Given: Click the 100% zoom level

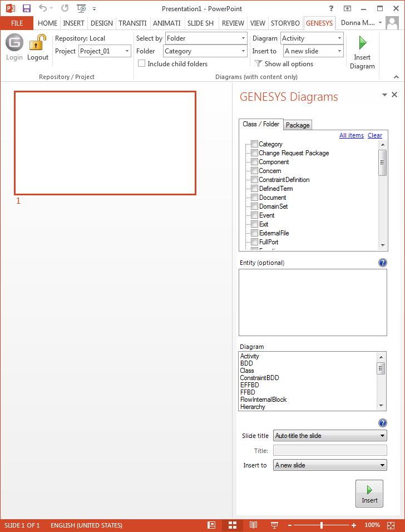Looking at the screenshot, I should coord(372,525).
